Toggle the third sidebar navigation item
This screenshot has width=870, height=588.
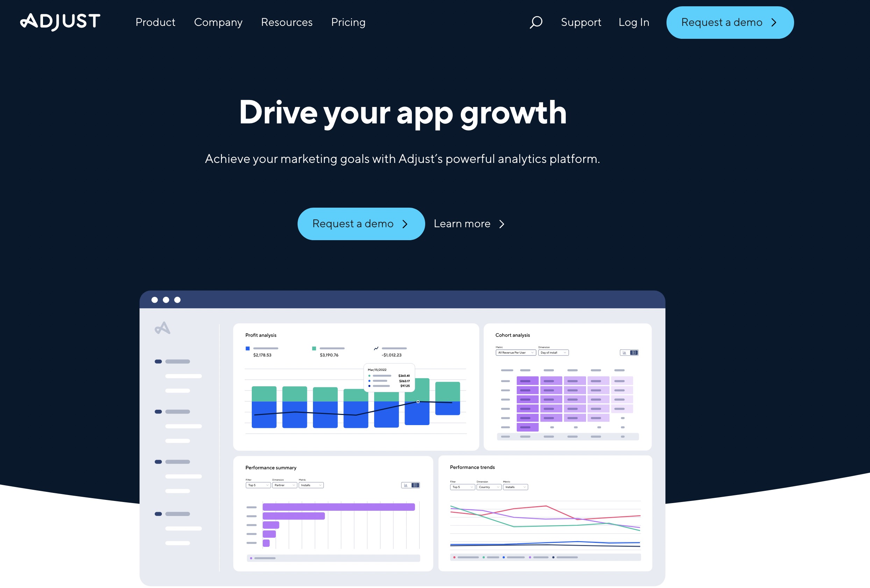tap(159, 459)
